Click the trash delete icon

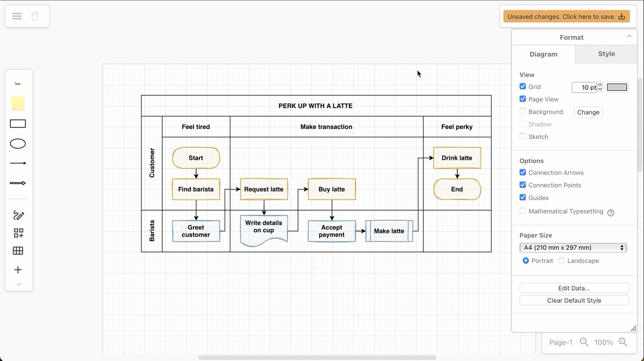coord(35,16)
